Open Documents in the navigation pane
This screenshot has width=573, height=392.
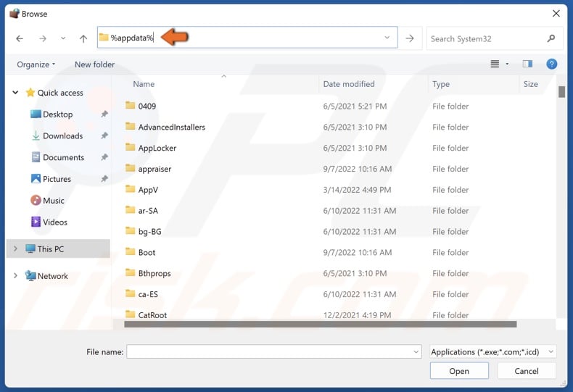[x=58, y=157]
